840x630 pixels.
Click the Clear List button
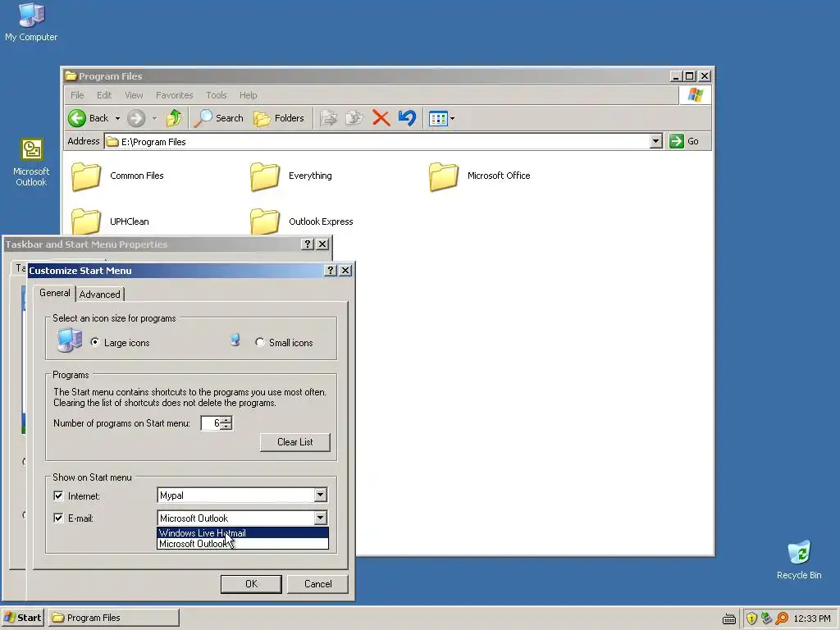pyautogui.click(x=295, y=442)
